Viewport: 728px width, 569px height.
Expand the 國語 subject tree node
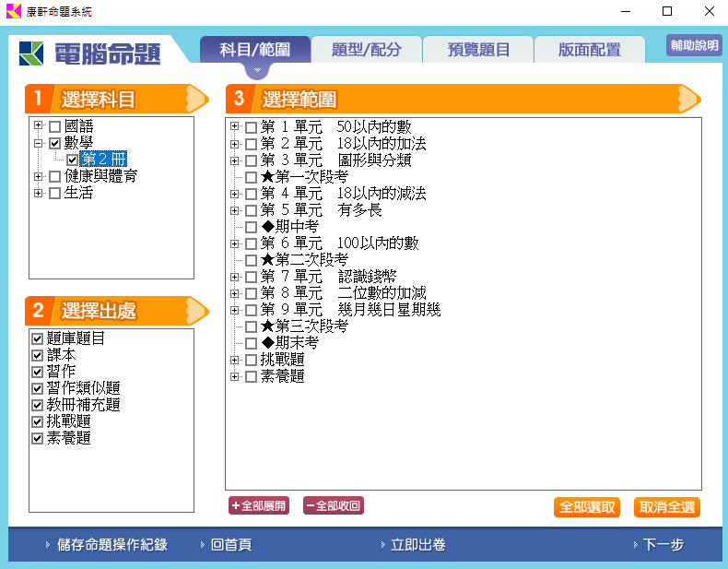[x=38, y=126]
